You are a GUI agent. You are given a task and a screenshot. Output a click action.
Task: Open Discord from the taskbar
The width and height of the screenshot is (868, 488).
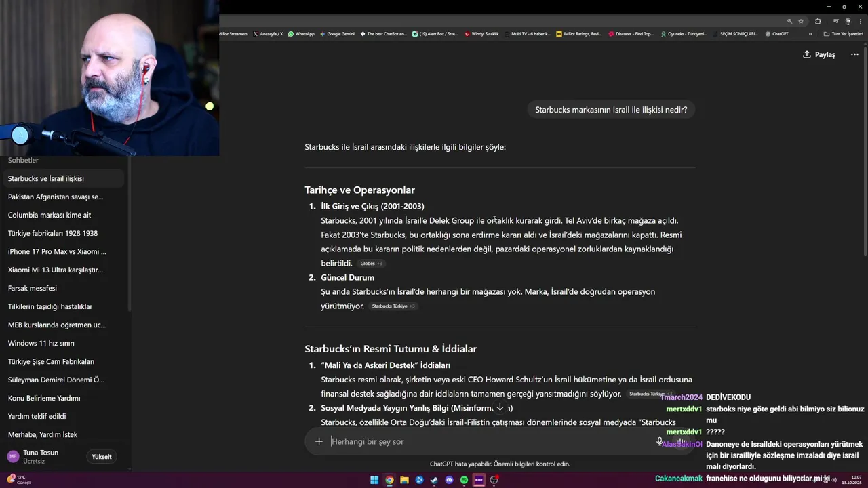[x=449, y=480]
